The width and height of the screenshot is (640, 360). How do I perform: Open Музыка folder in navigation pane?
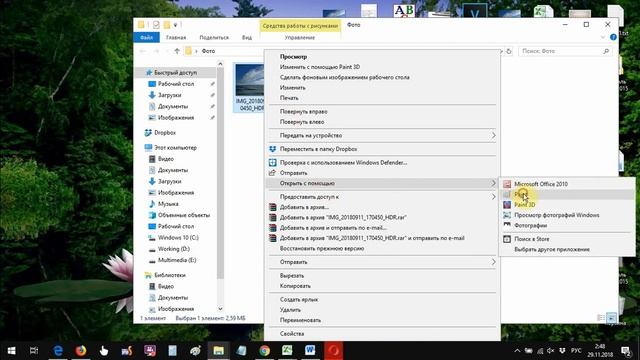coord(168,204)
